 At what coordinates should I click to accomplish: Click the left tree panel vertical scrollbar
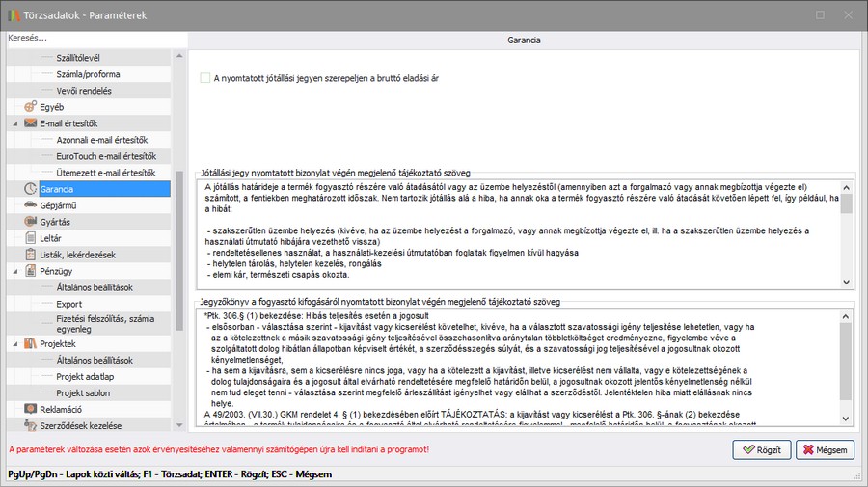click(179, 241)
